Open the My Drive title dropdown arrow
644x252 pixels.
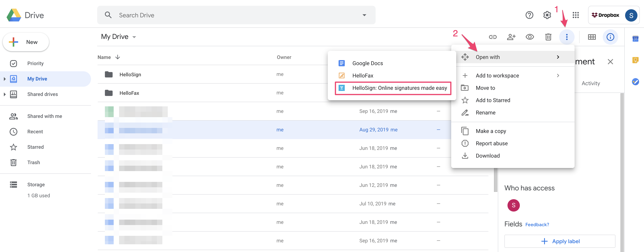[134, 37]
